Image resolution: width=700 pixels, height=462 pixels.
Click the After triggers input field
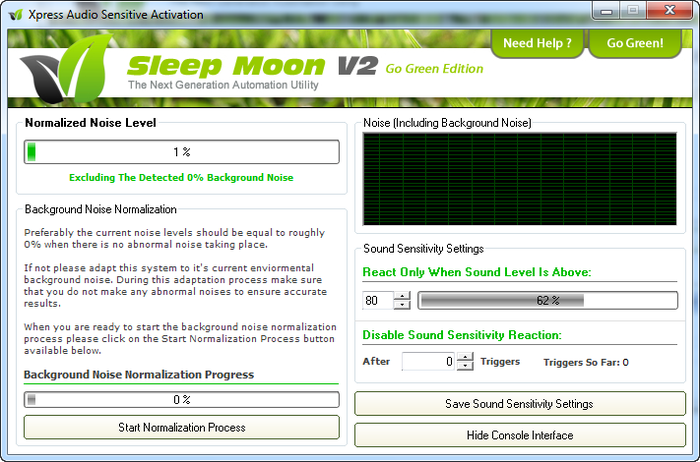(x=429, y=362)
